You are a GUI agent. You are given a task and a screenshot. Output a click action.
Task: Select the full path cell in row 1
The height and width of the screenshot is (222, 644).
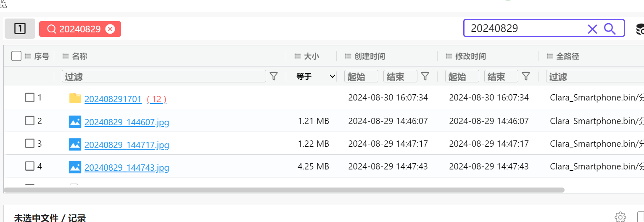(x=597, y=98)
